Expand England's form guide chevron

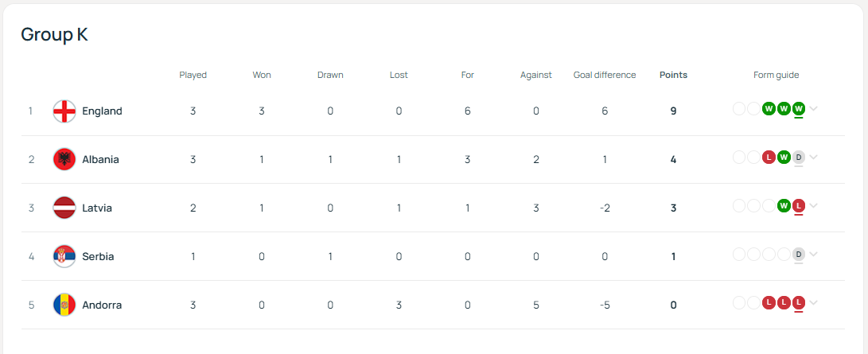[x=813, y=109]
